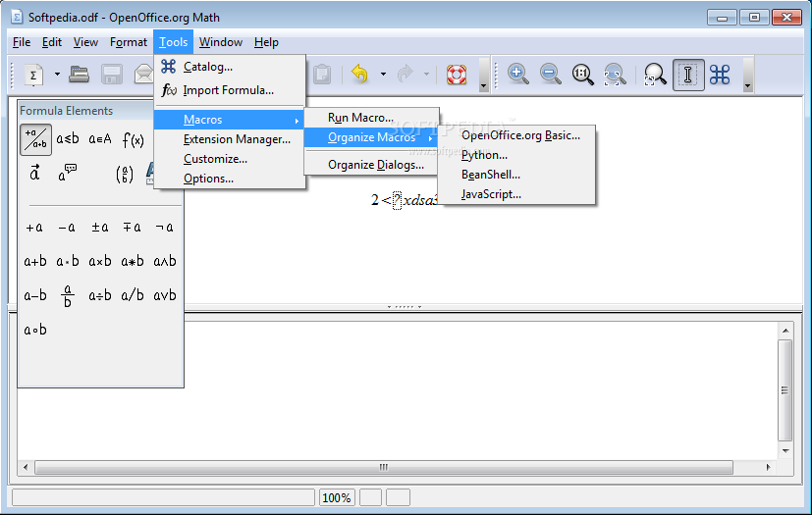
Task: Insert the a∘b concatenate element
Action: coord(35,330)
